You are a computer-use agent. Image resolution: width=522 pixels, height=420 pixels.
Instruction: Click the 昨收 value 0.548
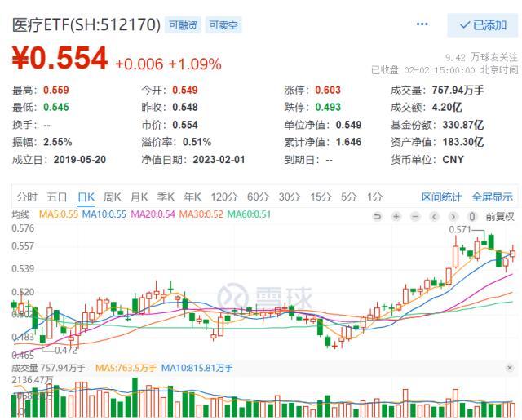click(185, 107)
